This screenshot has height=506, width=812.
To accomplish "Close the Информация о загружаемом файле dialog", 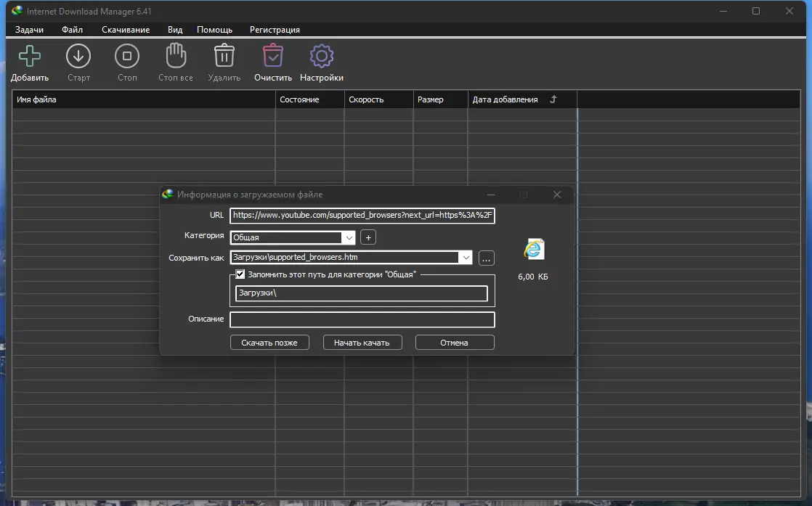I will pyautogui.click(x=556, y=195).
